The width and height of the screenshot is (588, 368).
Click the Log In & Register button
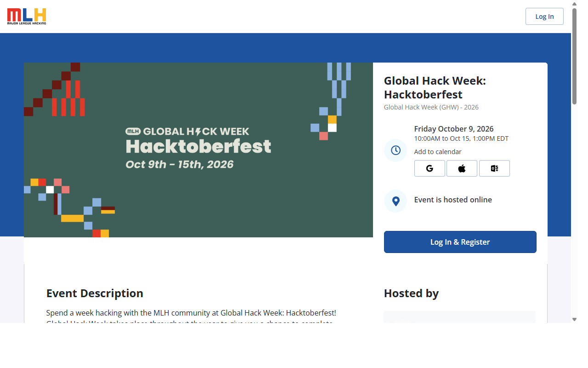(460, 242)
